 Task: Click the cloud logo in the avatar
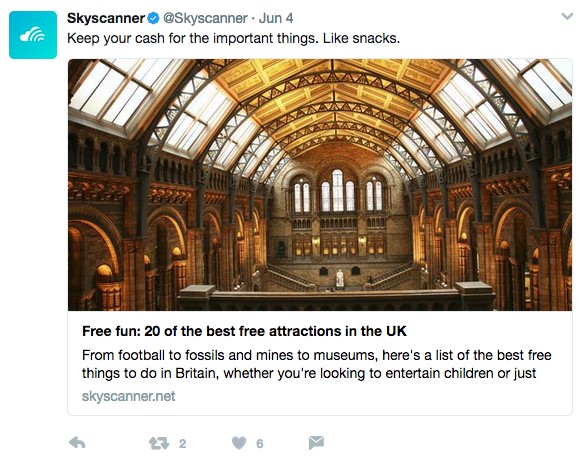(33, 35)
